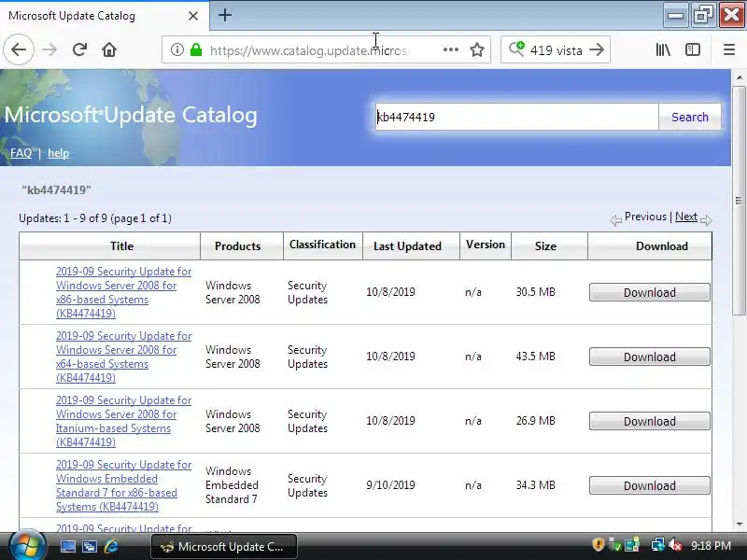Viewport: 747px width, 560px height.
Task: Open the Firefox Library icon
Action: [663, 49]
